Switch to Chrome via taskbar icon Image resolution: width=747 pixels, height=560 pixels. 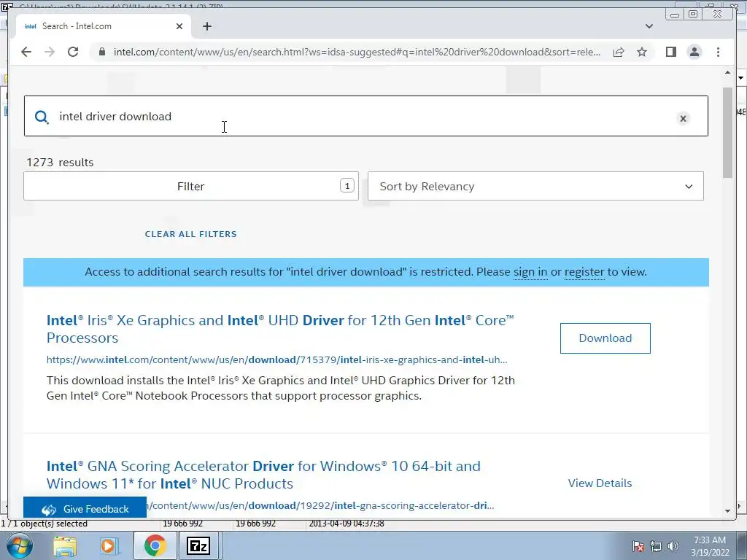pos(155,545)
